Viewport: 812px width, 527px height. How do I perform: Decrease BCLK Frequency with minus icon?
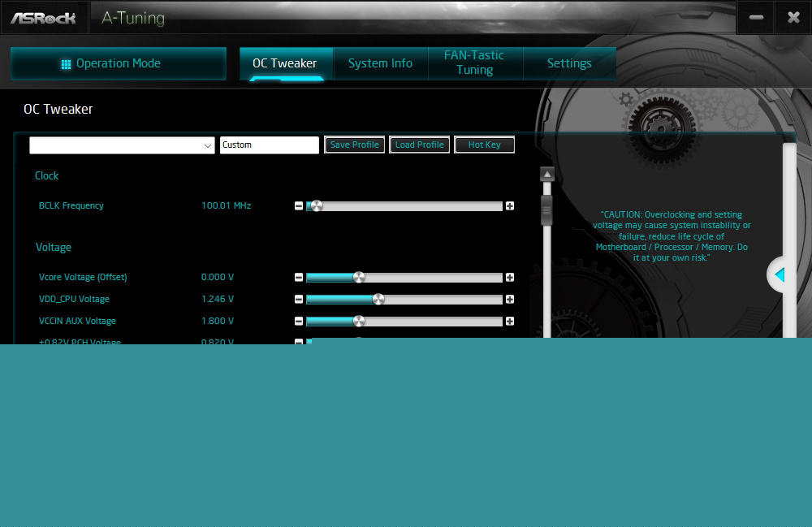pos(299,206)
